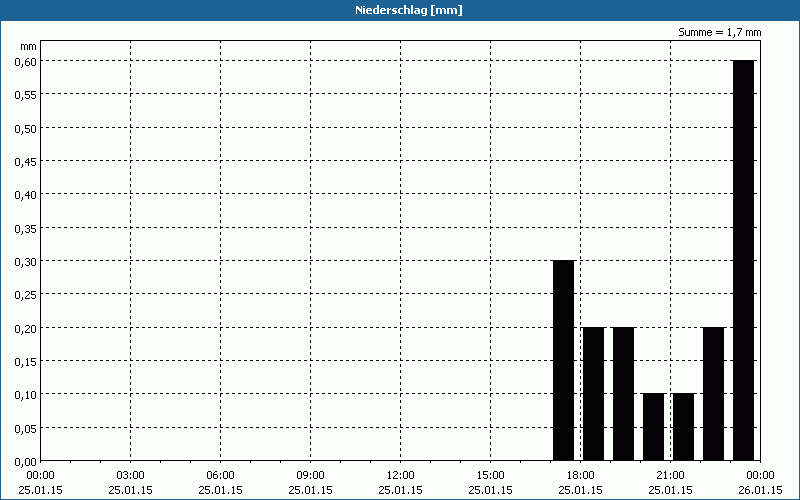Click the 15:00 time label
800x500 pixels.
pyautogui.click(x=490, y=475)
